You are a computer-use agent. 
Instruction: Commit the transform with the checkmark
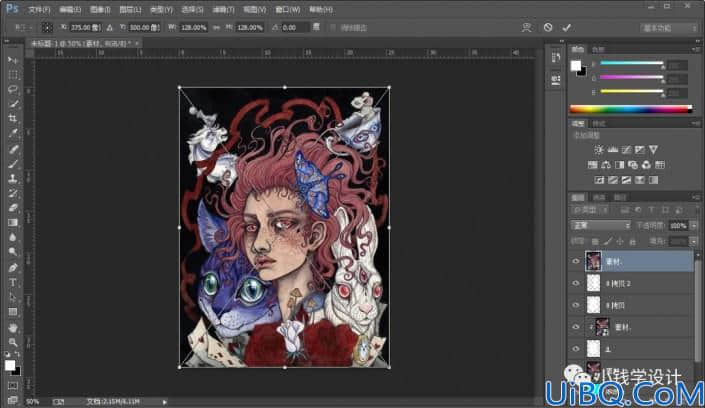coord(567,27)
